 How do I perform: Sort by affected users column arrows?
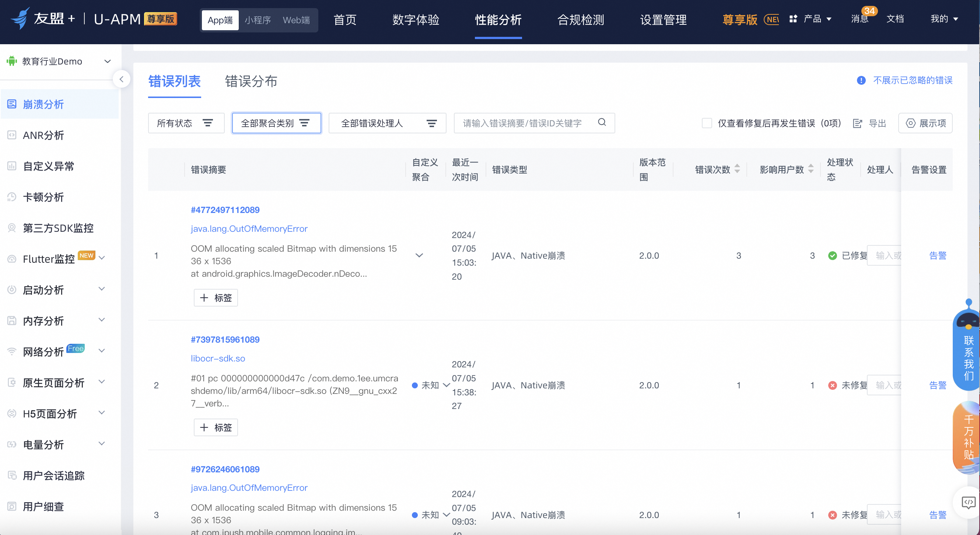(x=811, y=168)
